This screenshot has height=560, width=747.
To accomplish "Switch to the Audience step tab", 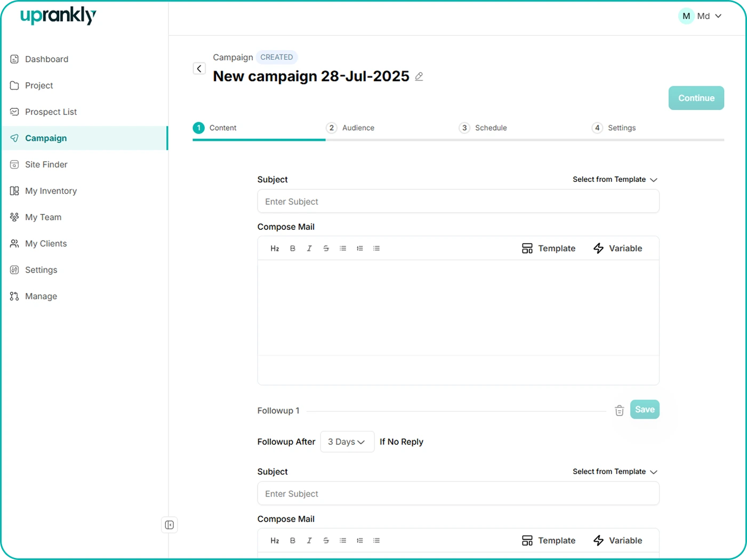I will click(350, 128).
